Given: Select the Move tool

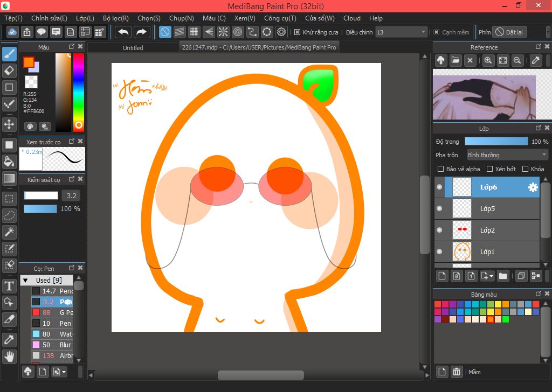Looking at the screenshot, I should 9,124.
